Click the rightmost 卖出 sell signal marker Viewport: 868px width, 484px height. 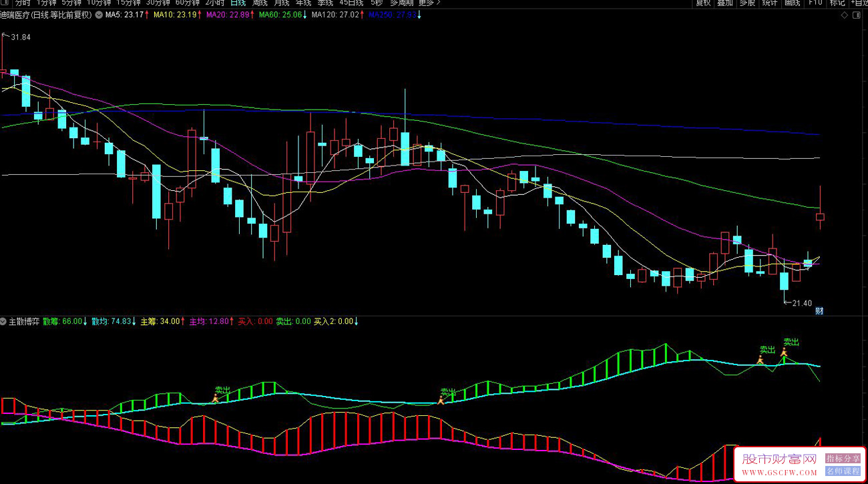[791, 342]
